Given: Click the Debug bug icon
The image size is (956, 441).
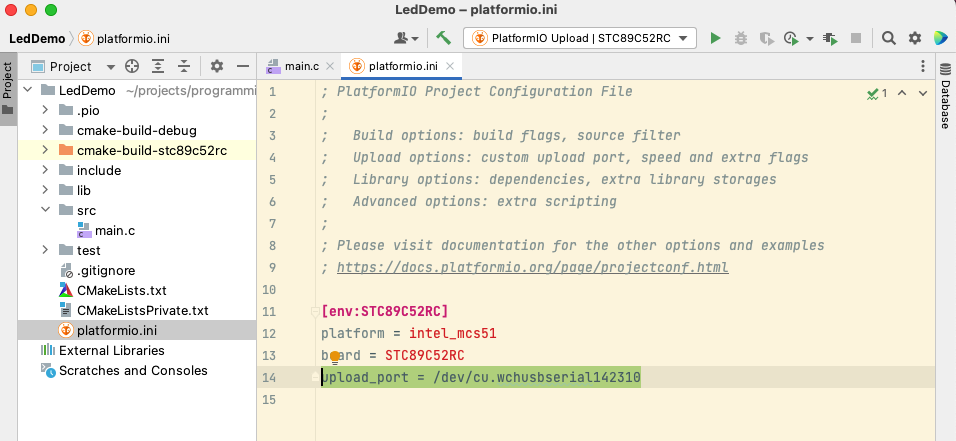Looking at the screenshot, I should [741, 38].
